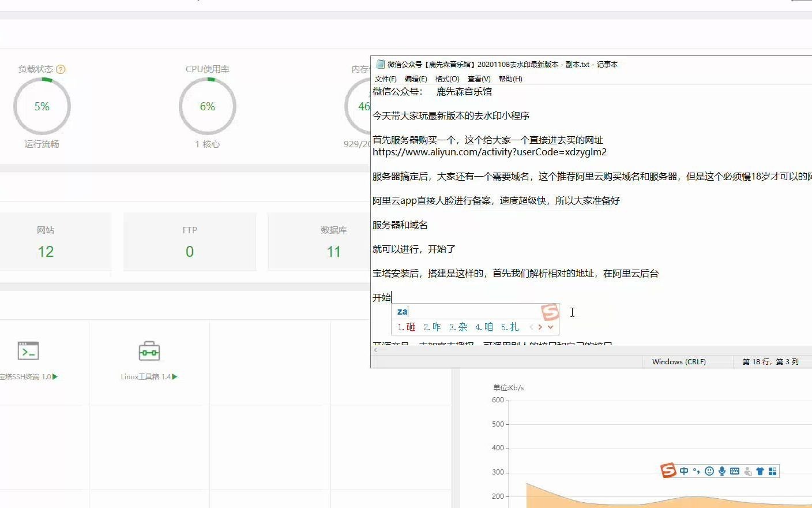This screenshot has width=812, height=508.
Task: Click the aliyun activity URL line in Notepad
Action: (490, 152)
